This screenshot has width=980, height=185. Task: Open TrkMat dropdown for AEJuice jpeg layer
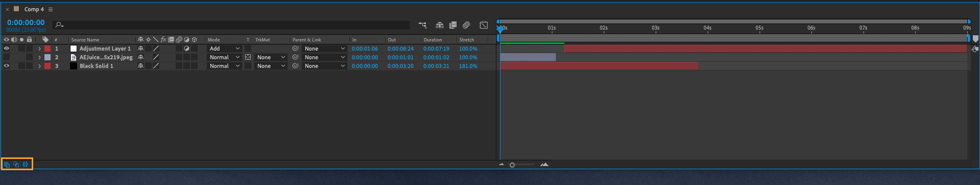pos(271,57)
